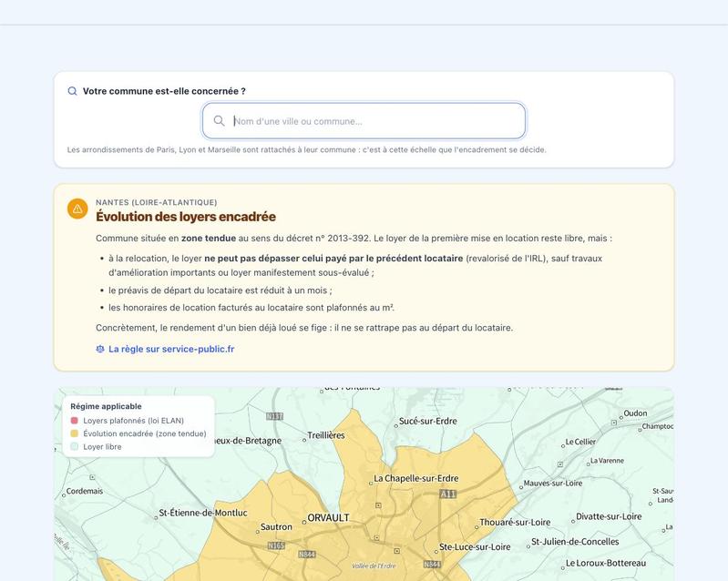Click the commune search input field

364,121
